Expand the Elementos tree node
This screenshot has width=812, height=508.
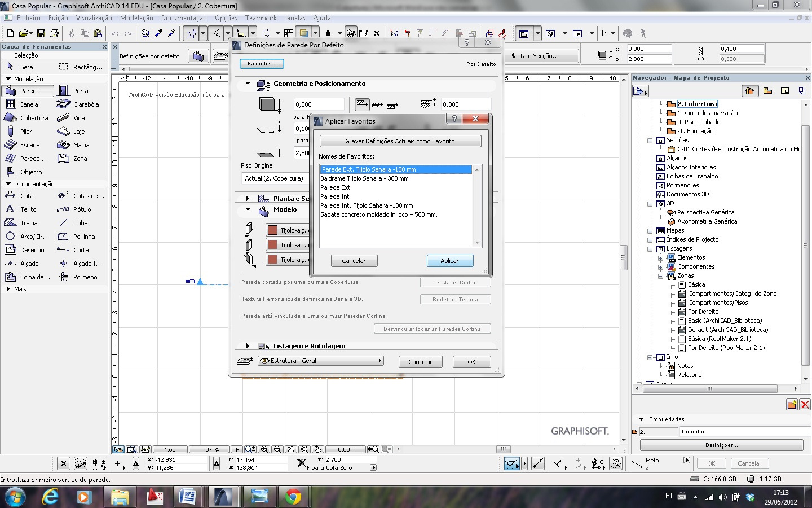click(x=660, y=258)
